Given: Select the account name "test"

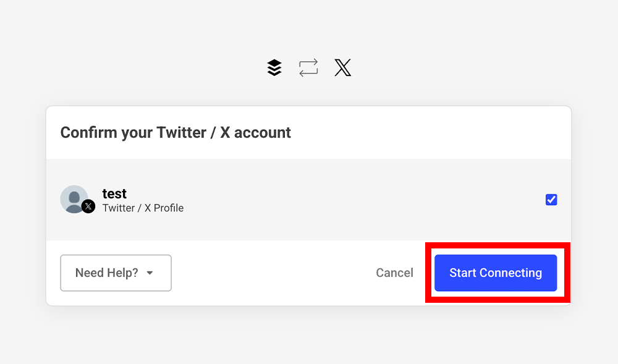Looking at the screenshot, I should 114,194.
